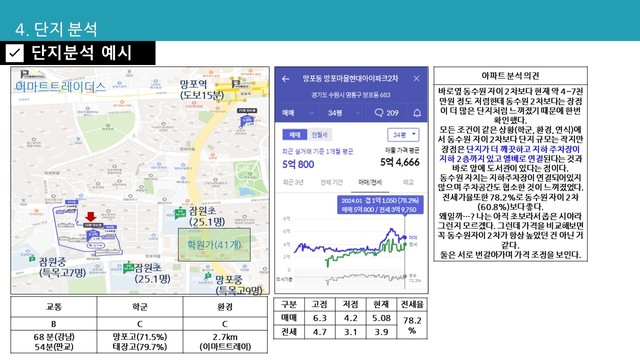Switch to the 전월세 toggle option
Screen dimensions: 640x360
[x=319, y=135]
